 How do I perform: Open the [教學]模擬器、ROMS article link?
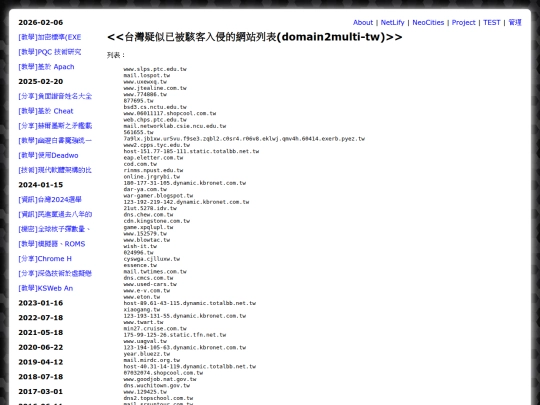coord(52,244)
